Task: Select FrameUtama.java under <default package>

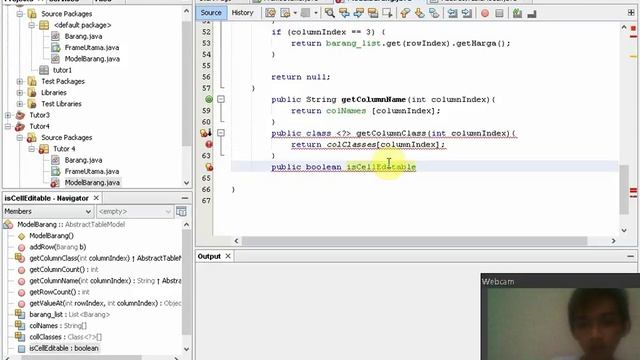Action: [x=92, y=47]
